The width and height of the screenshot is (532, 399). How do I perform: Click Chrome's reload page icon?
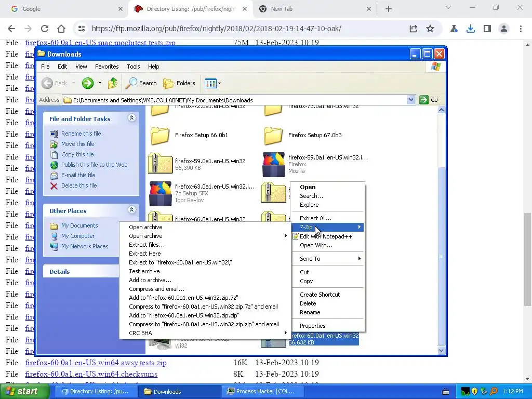[45, 29]
